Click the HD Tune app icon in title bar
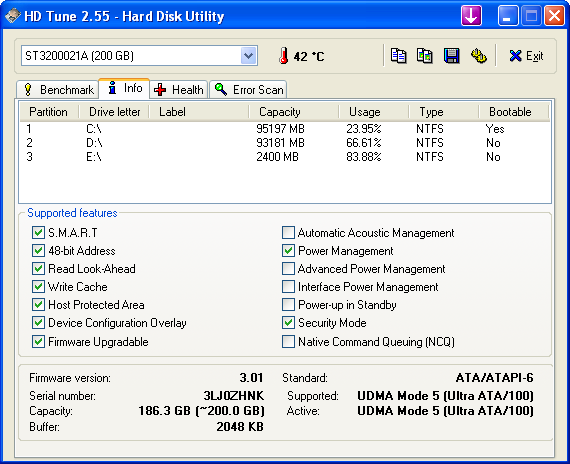570x464 pixels. [12, 16]
